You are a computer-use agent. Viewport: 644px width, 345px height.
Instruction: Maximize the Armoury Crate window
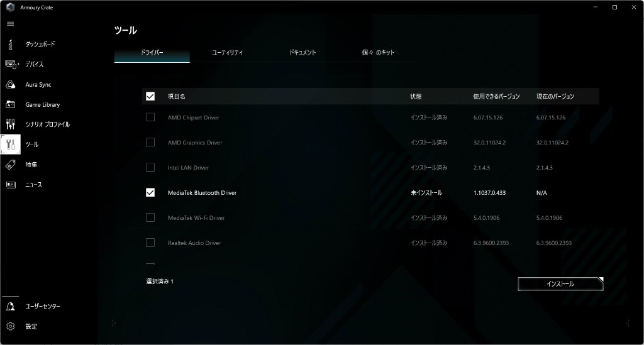[x=614, y=7]
